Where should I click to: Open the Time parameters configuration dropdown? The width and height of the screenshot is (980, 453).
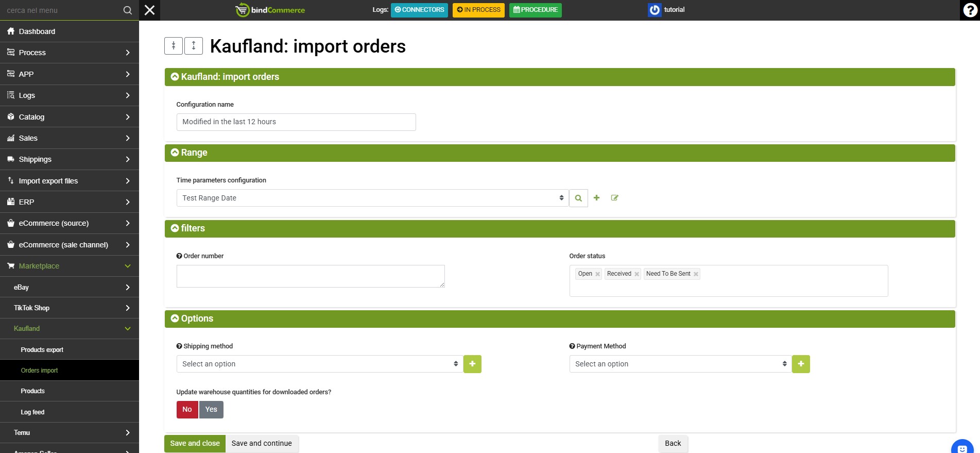[372, 198]
